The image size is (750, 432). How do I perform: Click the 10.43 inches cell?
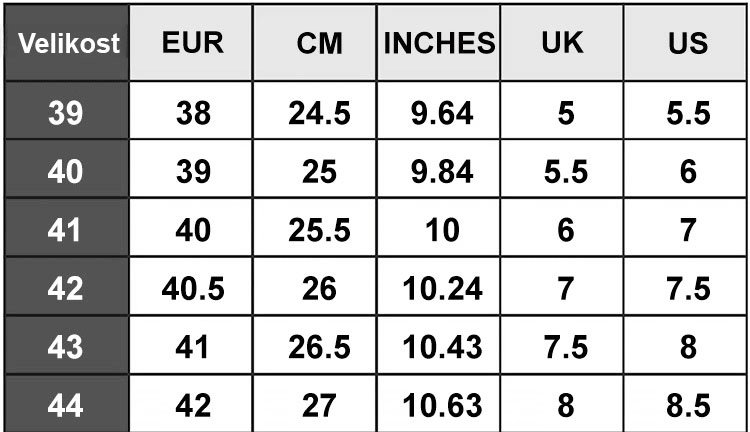(x=441, y=347)
